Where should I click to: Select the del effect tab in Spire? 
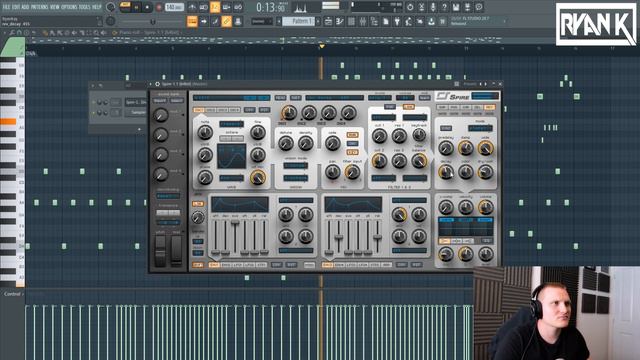pos(477,107)
